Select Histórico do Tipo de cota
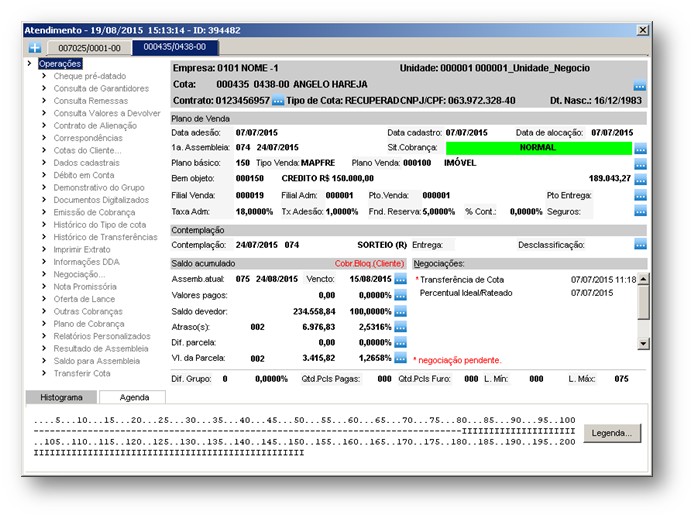Image resolution: width=695 pixels, height=519 pixels. 100,225
